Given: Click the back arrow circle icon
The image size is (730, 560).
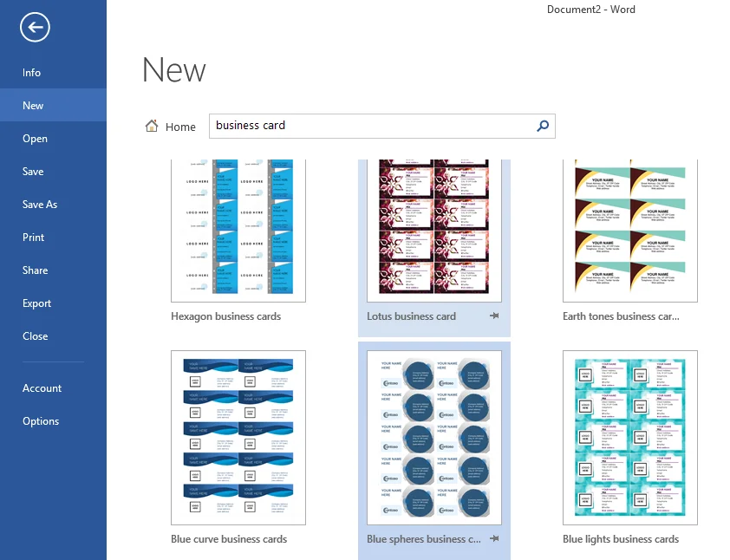Looking at the screenshot, I should click(x=35, y=27).
